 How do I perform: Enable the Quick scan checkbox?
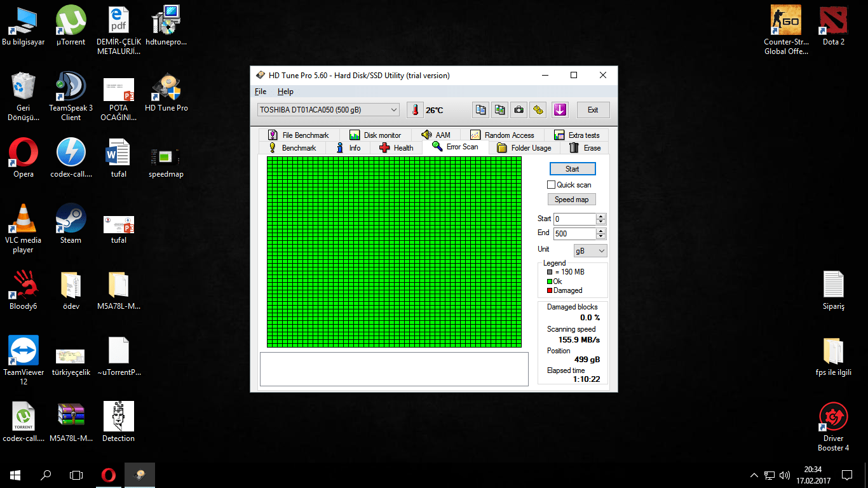(552, 185)
